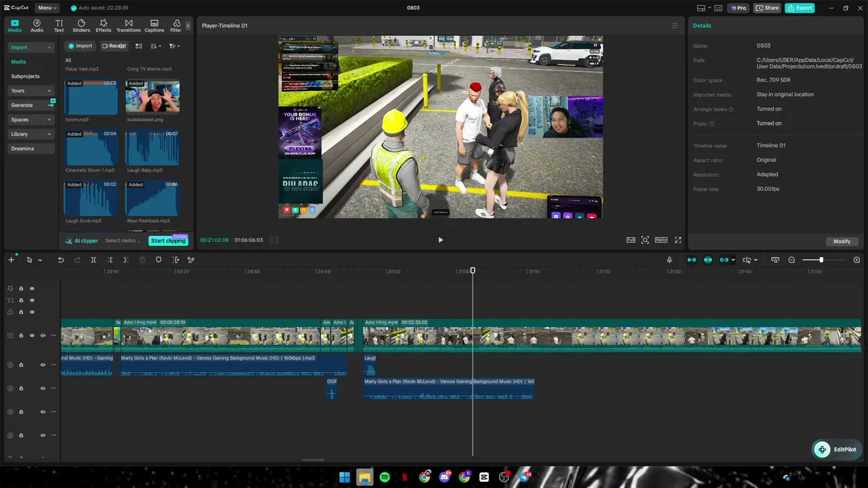Click the zoom preview icon
Image resolution: width=868 pixels, height=488 pixels.
click(645, 240)
